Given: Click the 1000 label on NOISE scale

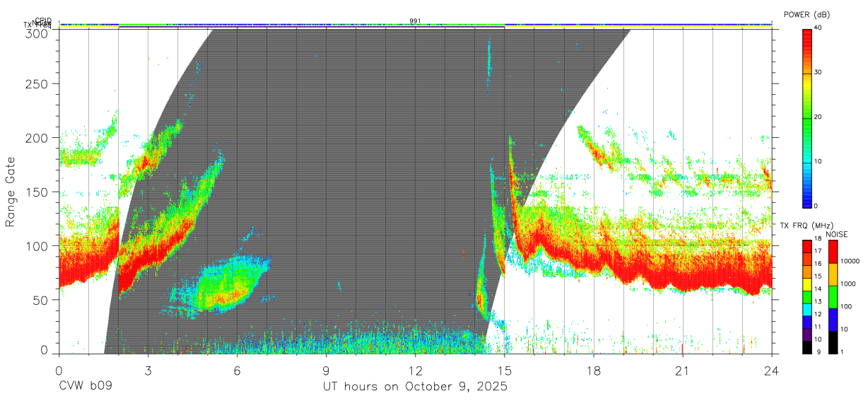Looking at the screenshot, I should [x=848, y=284].
